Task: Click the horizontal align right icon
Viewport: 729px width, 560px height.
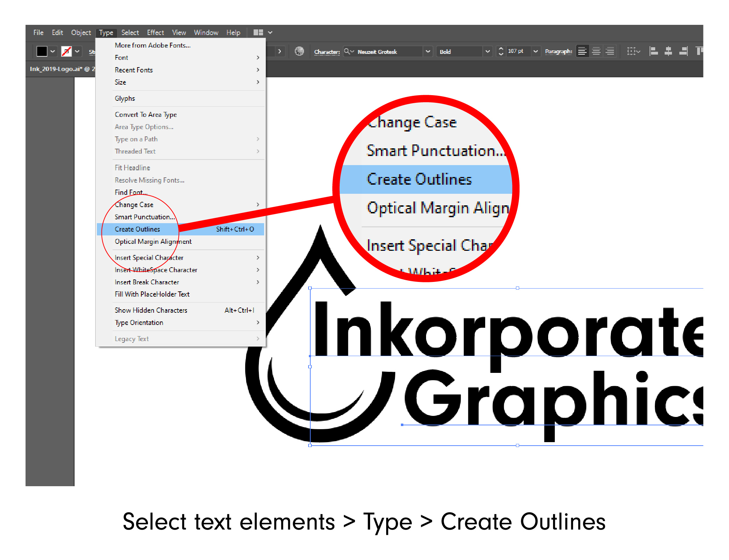Action: [x=683, y=51]
